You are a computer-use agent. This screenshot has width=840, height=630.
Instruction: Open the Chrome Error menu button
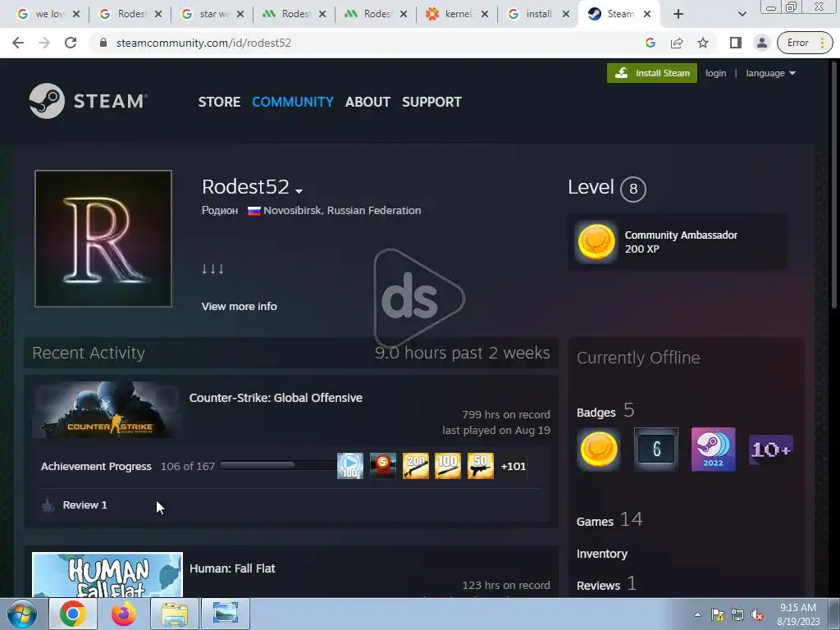805,43
